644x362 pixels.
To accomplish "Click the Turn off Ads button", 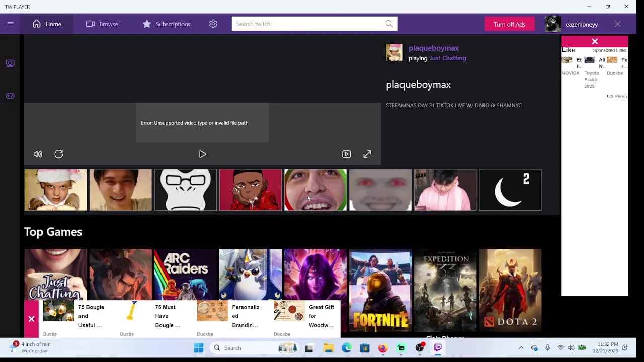I will click(509, 24).
